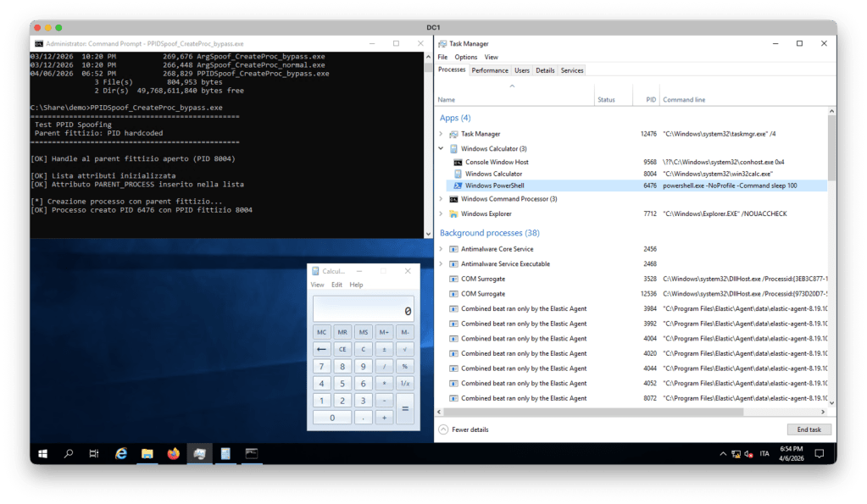The width and height of the screenshot is (867, 504).
Task: Click the taskbar search magnifier icon
Action: click(69, 454)
